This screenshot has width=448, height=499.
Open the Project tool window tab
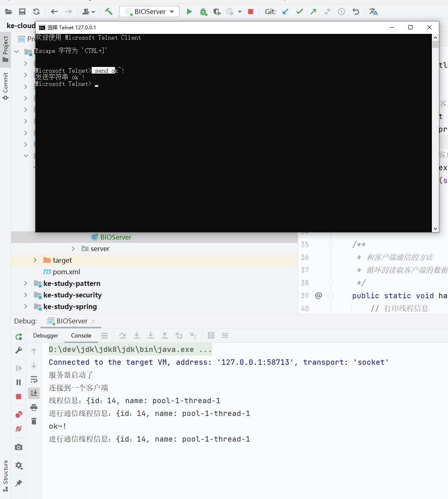(5, 49)
